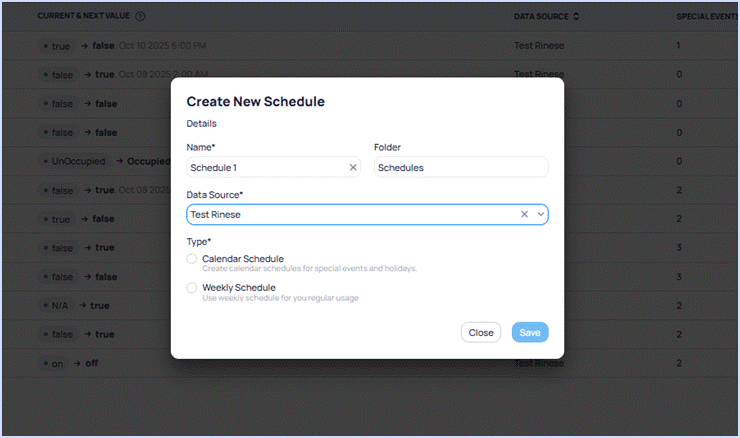Click the 'on' value tag in last row
Screen dimensions: 740x438
56,364
